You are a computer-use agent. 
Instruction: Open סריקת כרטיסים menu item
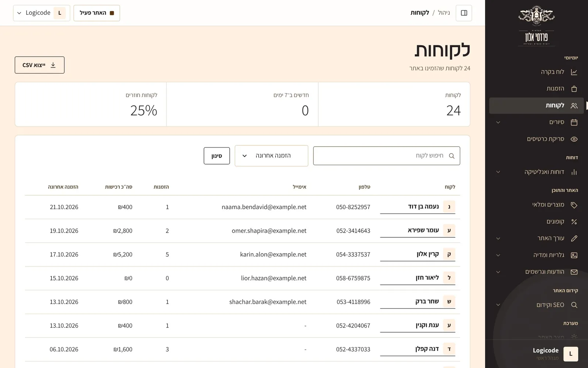pyautogui.click(x=536, y=139)
